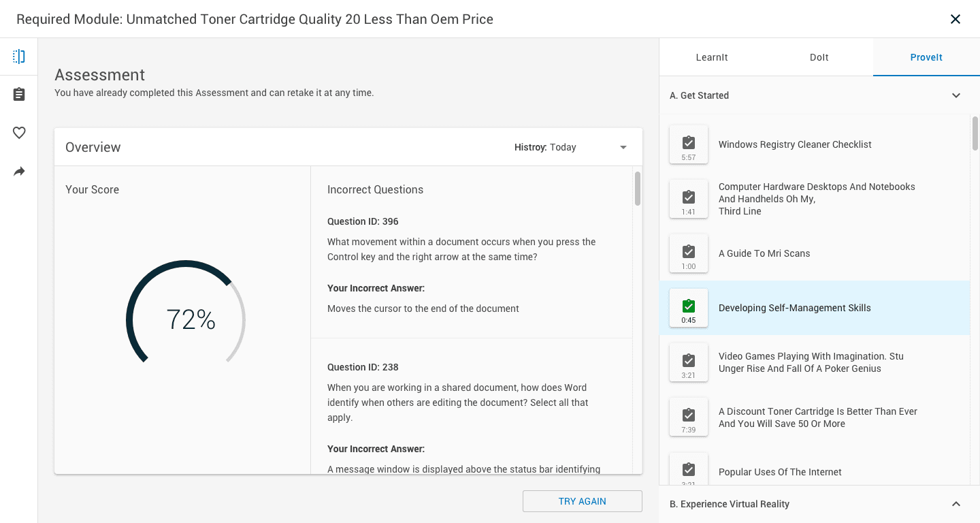This screenshot has width=980, height=523.
Task: Close the required module dialog
Action: pyautogui.click(x=955, y=19)
